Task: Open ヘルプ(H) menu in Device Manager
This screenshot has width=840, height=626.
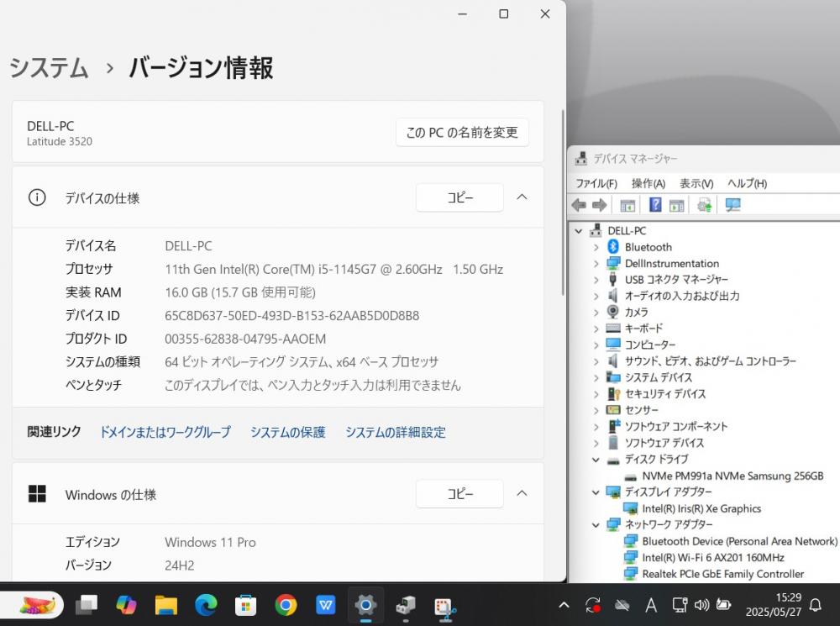Action: click(747, 183)
